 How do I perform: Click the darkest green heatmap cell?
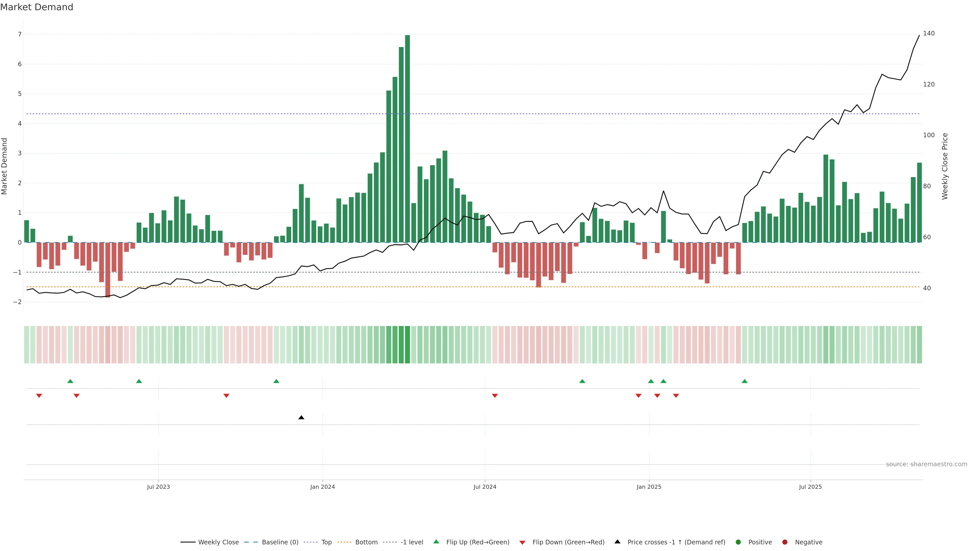pos(408,345)
